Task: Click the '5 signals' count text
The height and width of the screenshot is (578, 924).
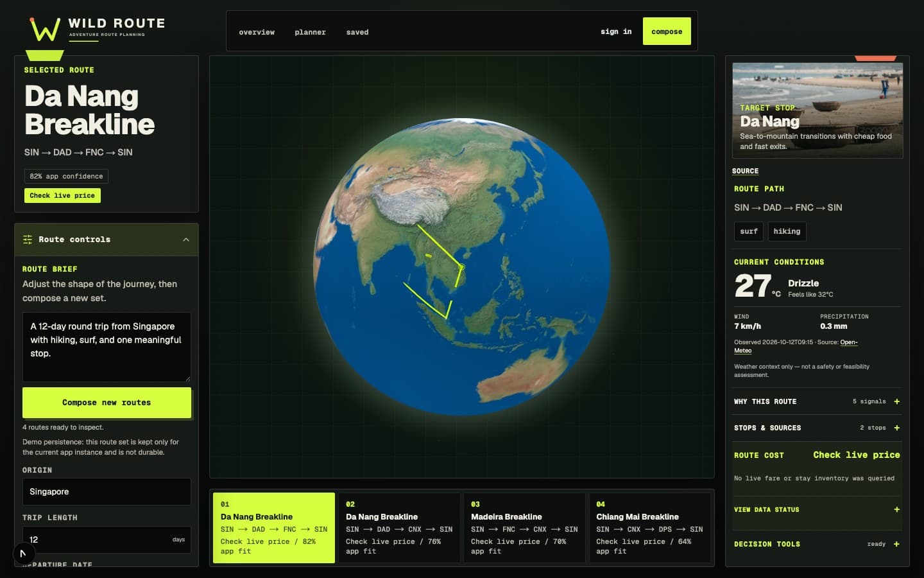Action: coord(869,401)
